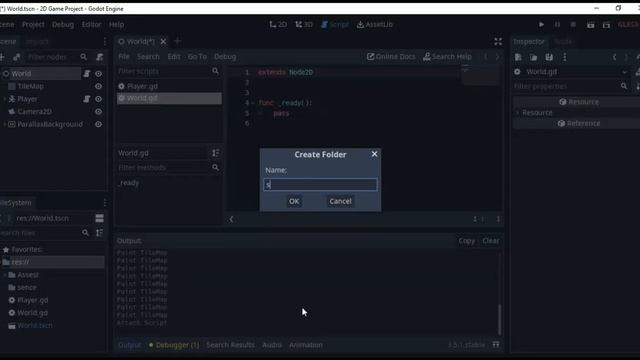
Task: Select Player.gd in script list
Action: click(x=169, y=86)
